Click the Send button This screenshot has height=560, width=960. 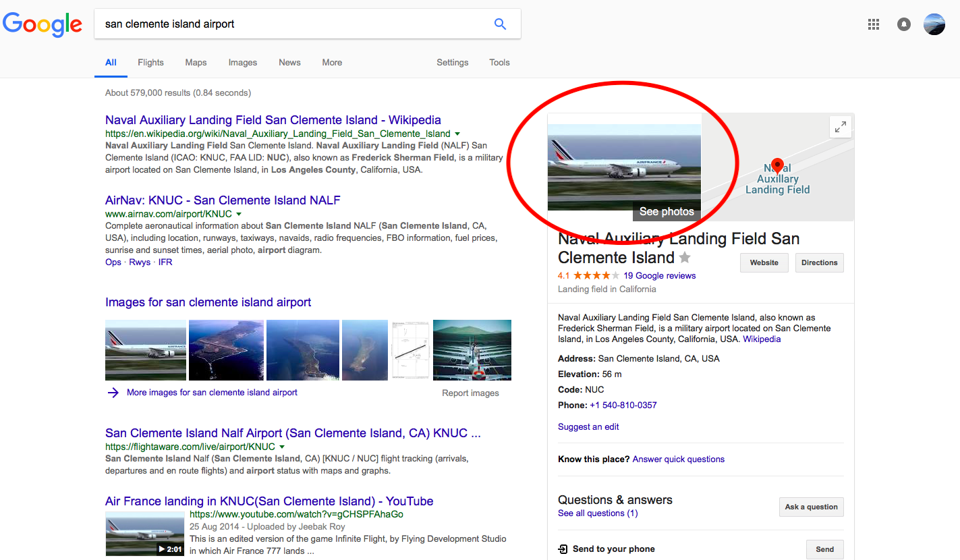pos(825,549)
